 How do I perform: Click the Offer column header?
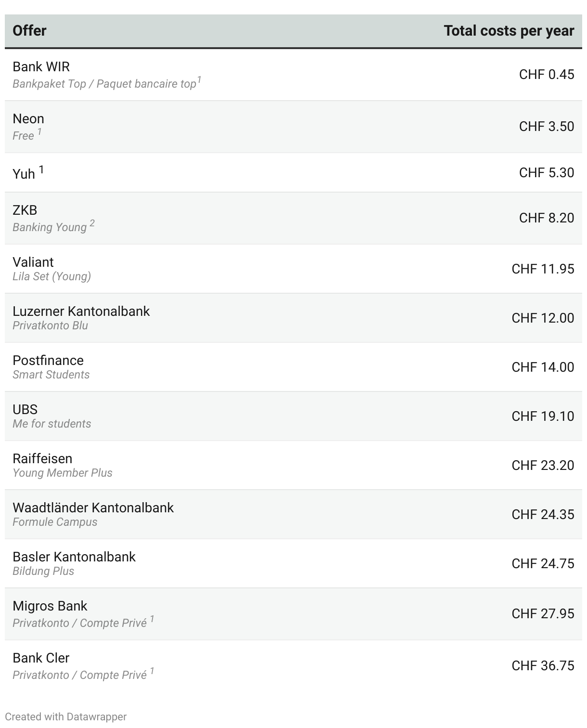click(x=29, y=31)
